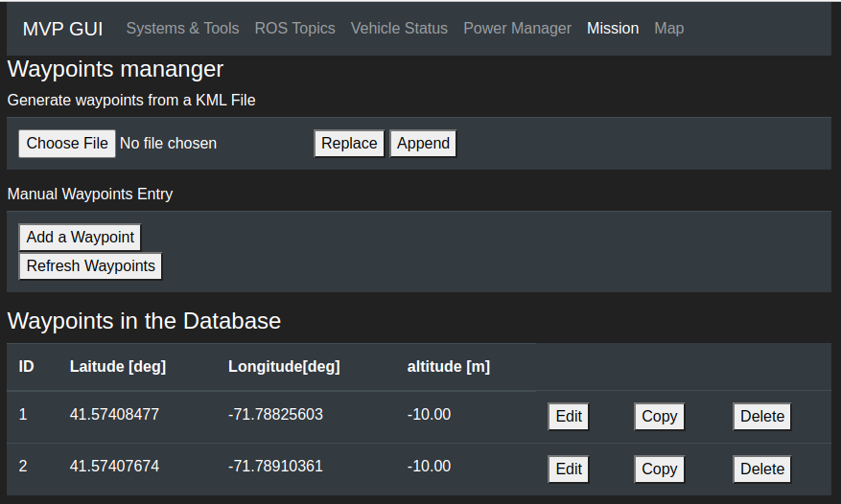Click 'Manual Waypoints Entry' label
Viewport: 841px width, 504px height.
[90, 195]
